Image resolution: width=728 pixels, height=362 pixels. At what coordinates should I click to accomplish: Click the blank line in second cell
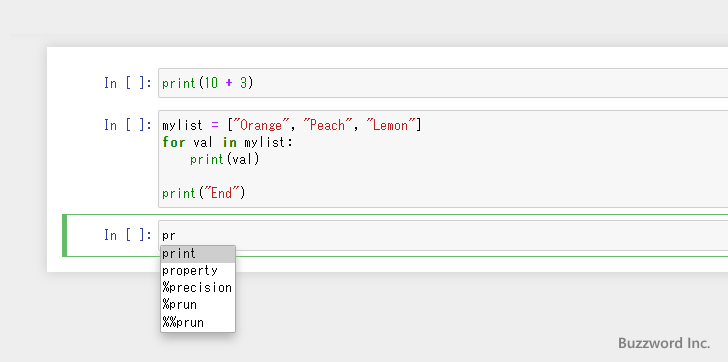click(443, 176)
